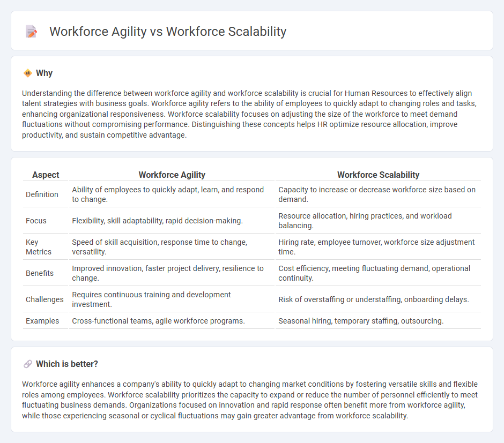Click the cell 'Cross-functional teams, agile workforce programs.'
Screen dimensions: 504x443
pyautogui.click(x=172, y=321)
